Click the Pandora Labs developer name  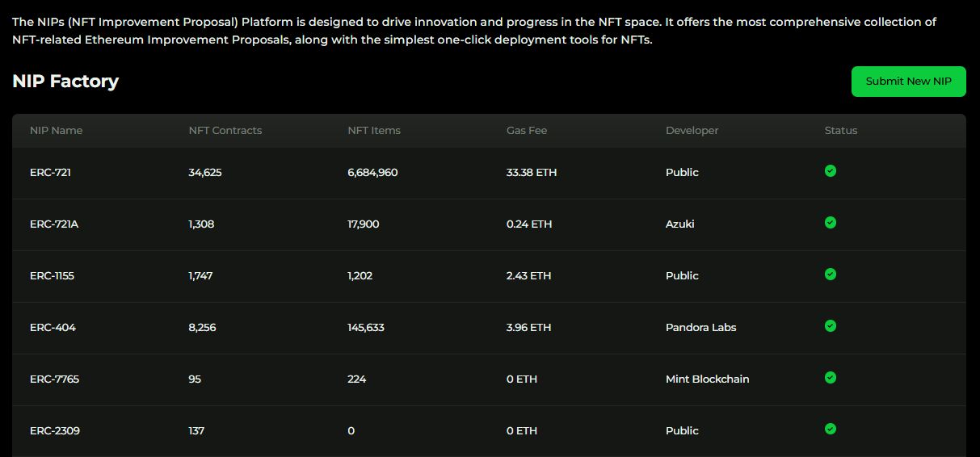(701, 328)
